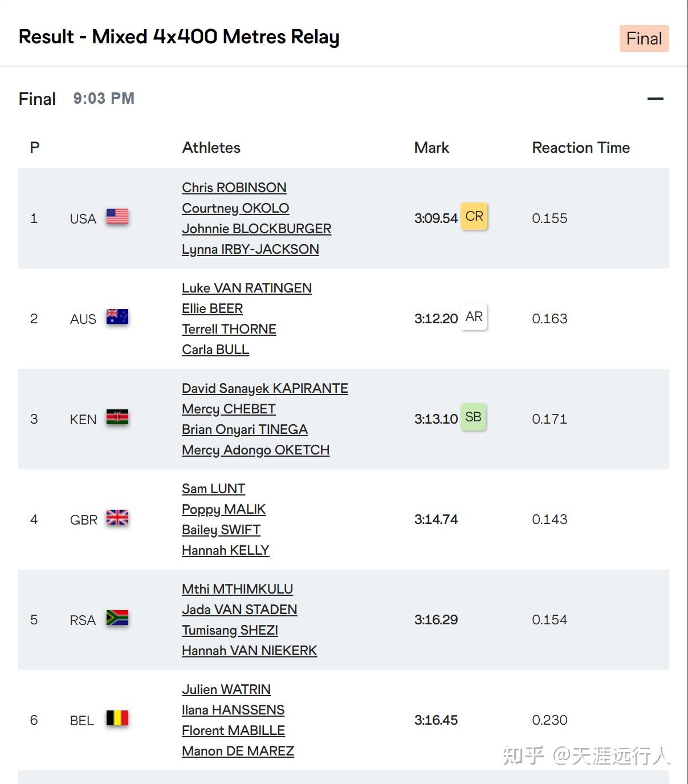Click the Reaction Time column header
688x784 pixels.
pyautogui.click(x=580, y=148)
